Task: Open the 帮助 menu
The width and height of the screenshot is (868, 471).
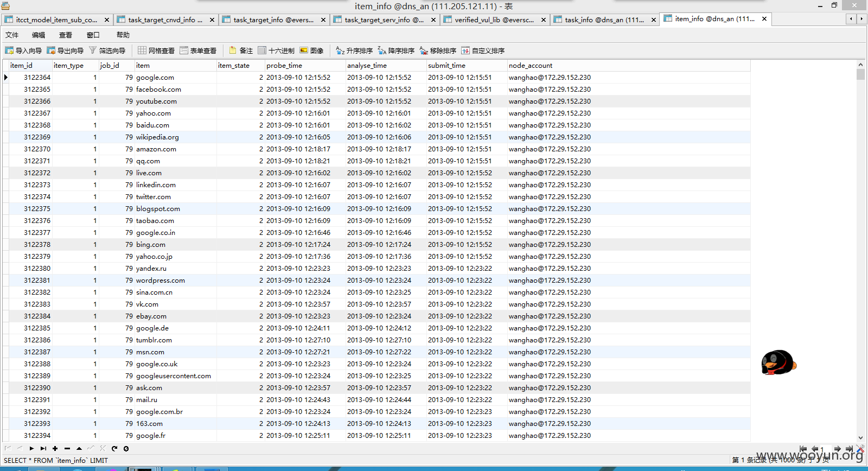Action: click(123, 35)
